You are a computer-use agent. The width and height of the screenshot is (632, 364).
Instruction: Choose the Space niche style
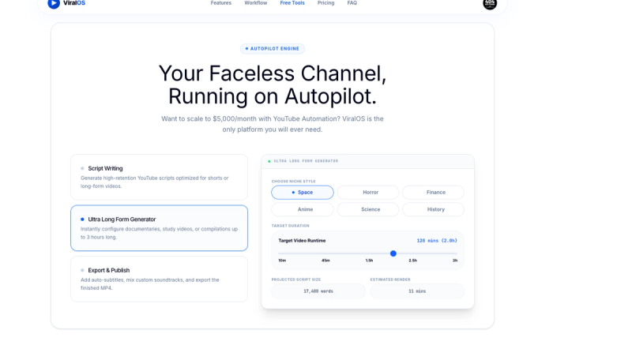[x=303, y=193]
